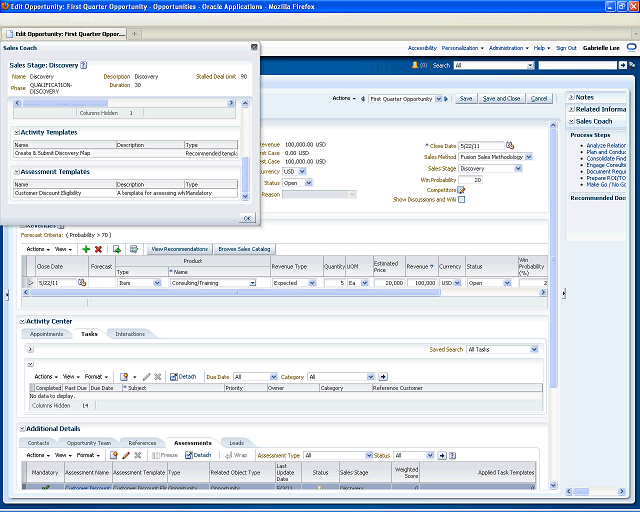
Task: Click Win Probability input field
Action: (x=470, y=180)
